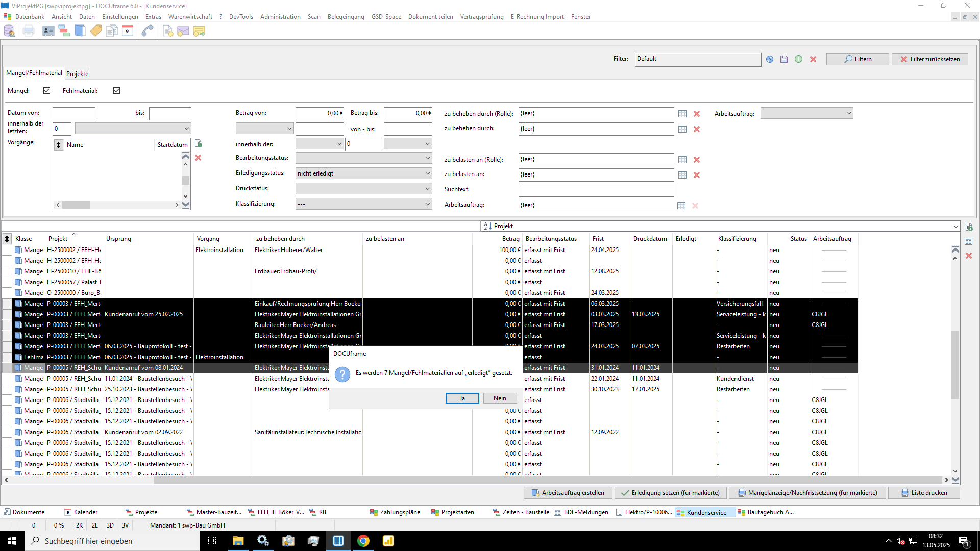The height and width of the screenshot is (551, 980).
Task: Open the colored process blocks icon
Action: click(64, 31)
